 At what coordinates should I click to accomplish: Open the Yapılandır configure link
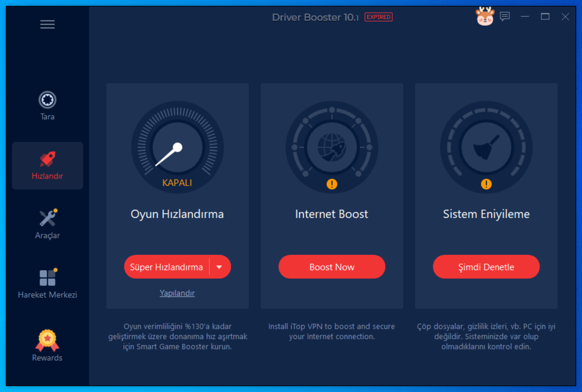tap(177, 293)
